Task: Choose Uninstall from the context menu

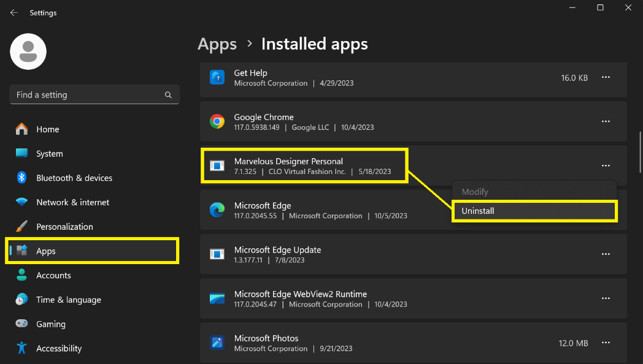Action: [534, 211]
